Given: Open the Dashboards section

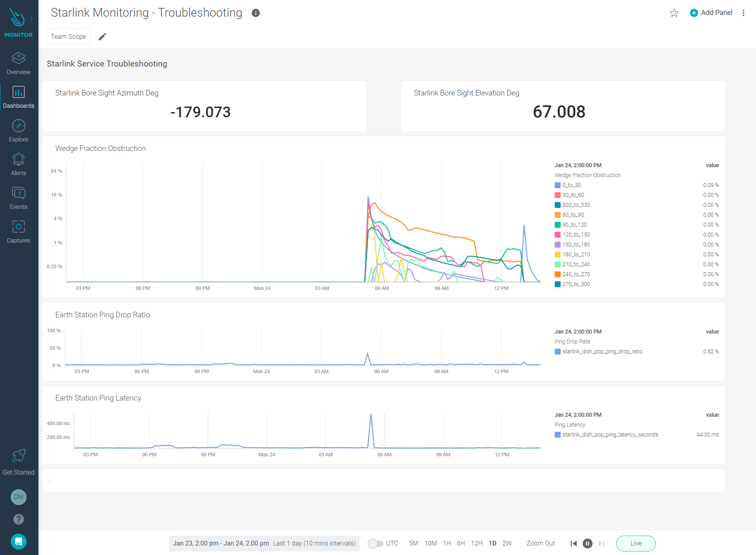Looking at the screenshot, I should [x=19, y=97].
